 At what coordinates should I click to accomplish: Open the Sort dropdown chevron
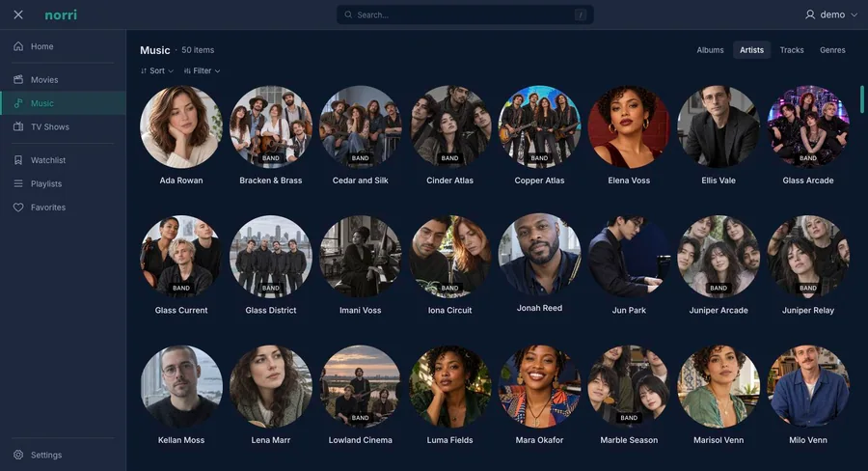pos(171,70)
